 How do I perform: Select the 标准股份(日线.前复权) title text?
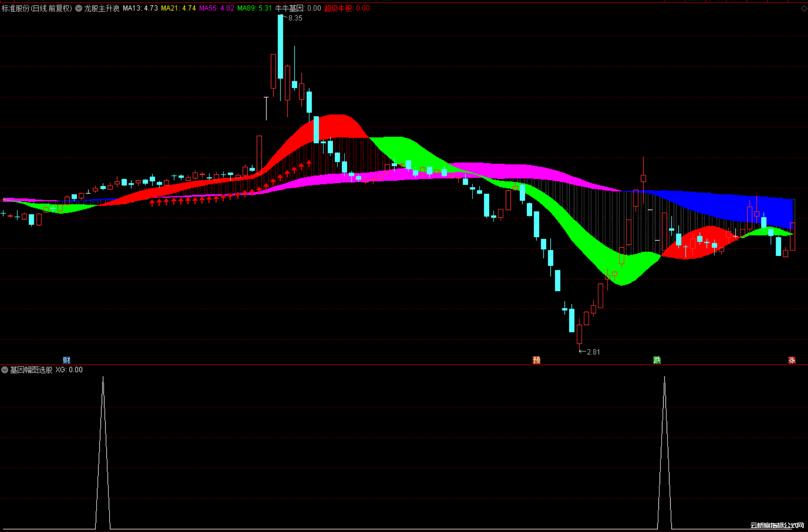pos(37,8)
